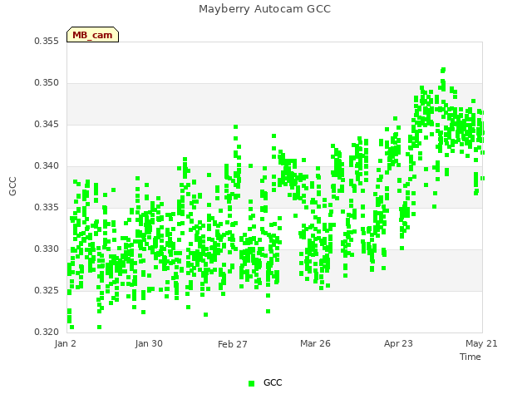The width and height of the screenshot is (532, 399).
Task: Click the Time axis title
Action: [470, 357]
